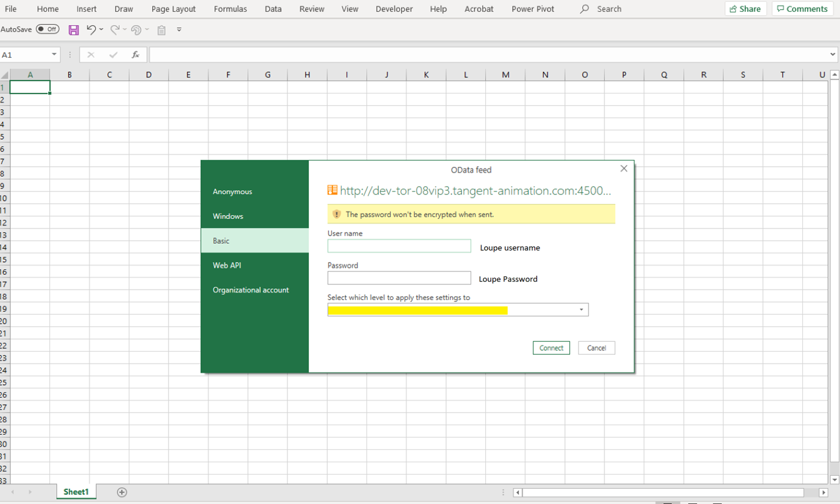Open Customize Quick Access Toolbar arrow
840x504 pixels.
tap(179, 29)
